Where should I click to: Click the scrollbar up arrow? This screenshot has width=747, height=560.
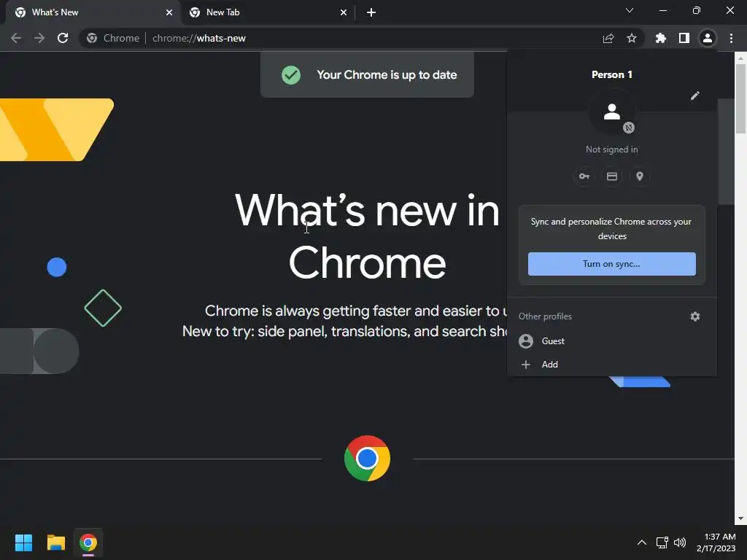(740, 58)
